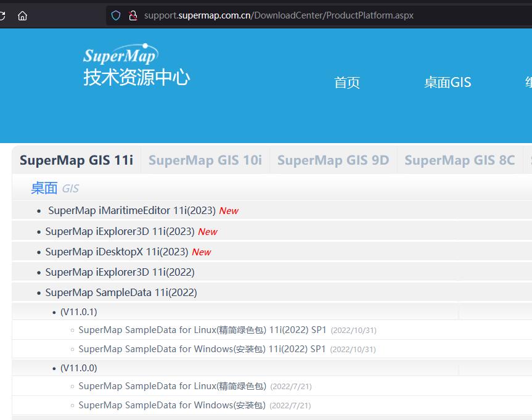Switch to SuperMap GIS 10i tab
The image size is (532, 420).
click(205, 160)
